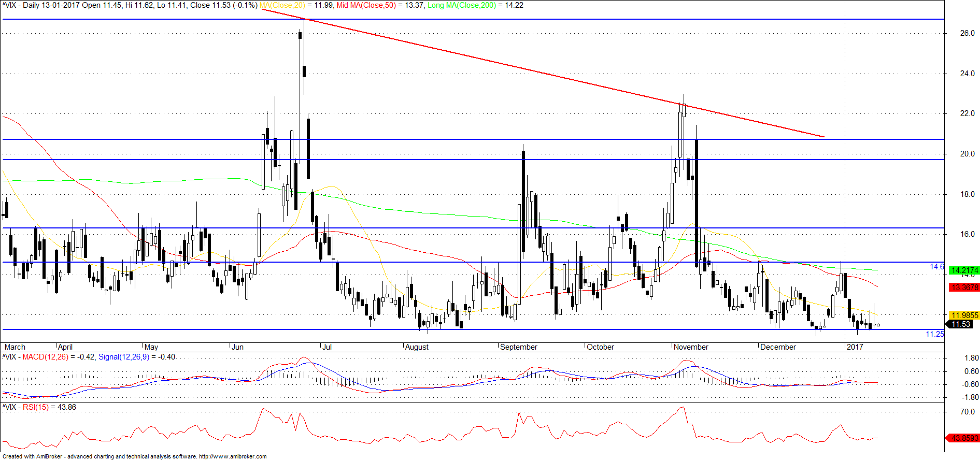980x460 pixels.
Task: Click the red RSI value tag 43.8593
Action: point(963,438)
